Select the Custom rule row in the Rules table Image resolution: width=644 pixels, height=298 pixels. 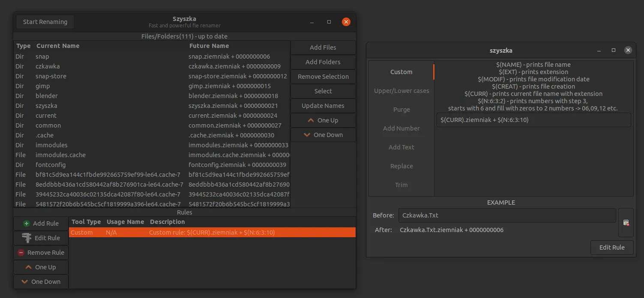coord(212,232)
